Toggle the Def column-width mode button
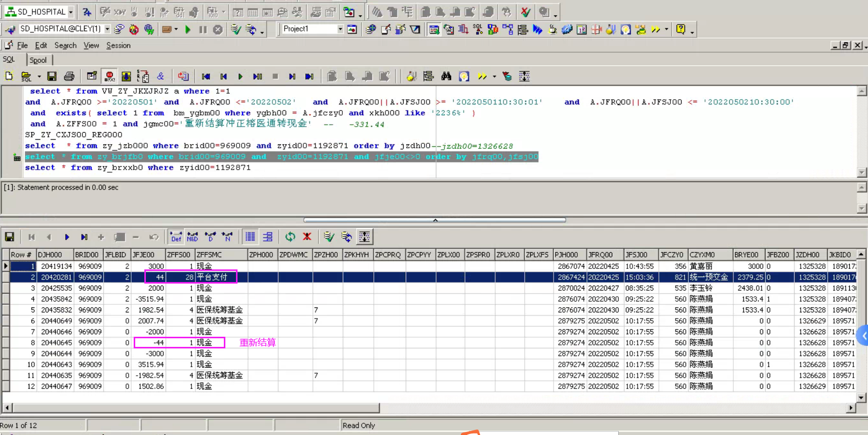 [x=176, y=237]
